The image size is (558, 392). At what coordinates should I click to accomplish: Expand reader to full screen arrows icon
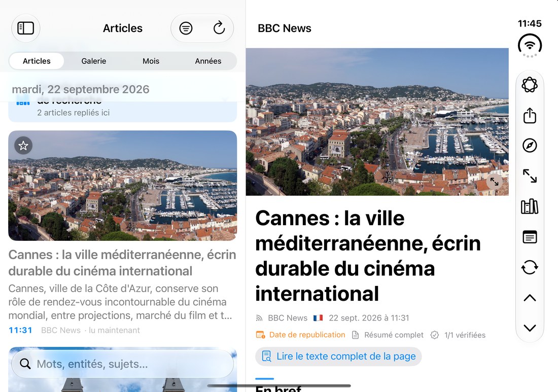530,176
